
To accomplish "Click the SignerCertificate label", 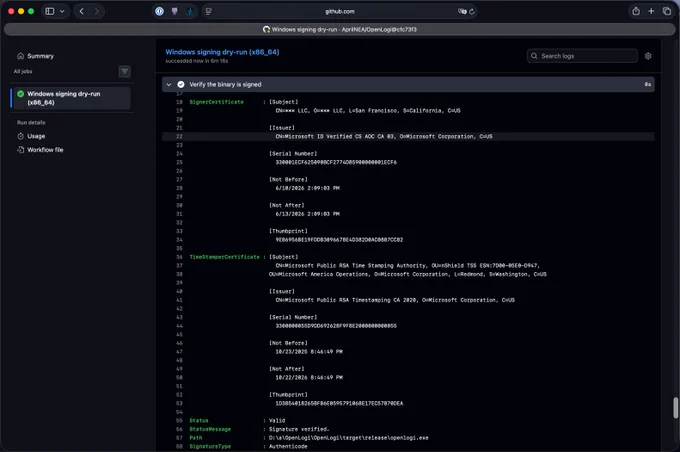I will coord(216,102).
